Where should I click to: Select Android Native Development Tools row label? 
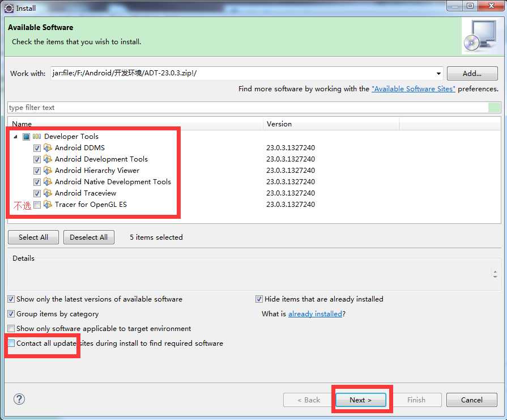pos(113,182)
